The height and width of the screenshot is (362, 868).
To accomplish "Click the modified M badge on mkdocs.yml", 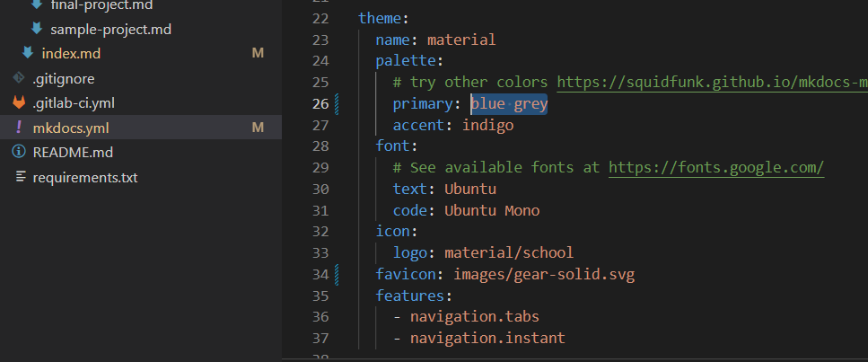I will (258, 128).
